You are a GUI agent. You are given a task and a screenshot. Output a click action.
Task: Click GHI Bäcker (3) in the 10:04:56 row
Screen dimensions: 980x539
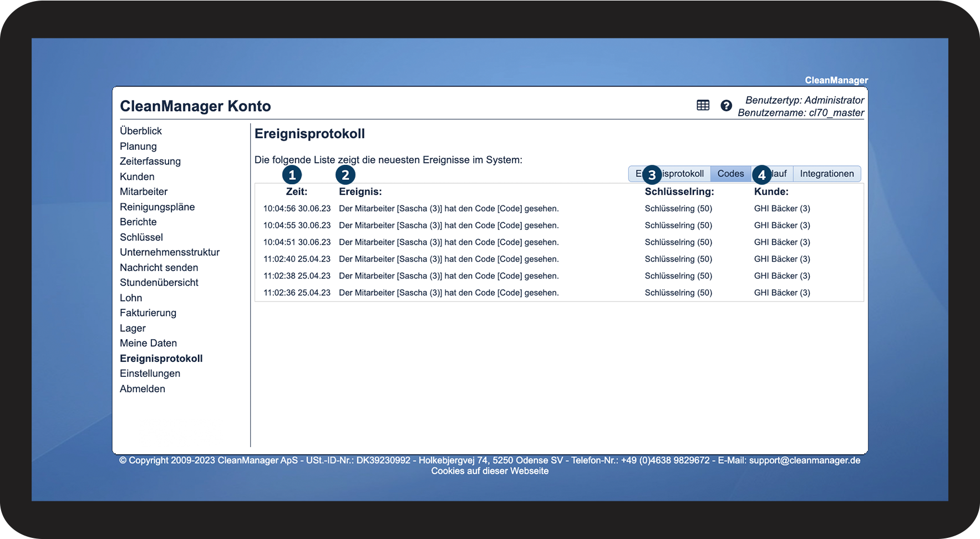click(782, 209)
